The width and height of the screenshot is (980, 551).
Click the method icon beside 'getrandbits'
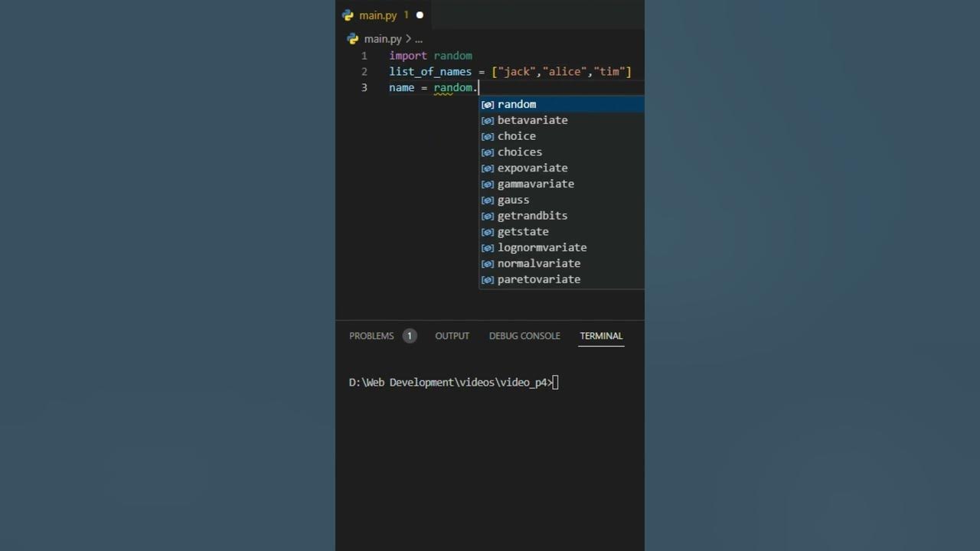pyautogui.click(x=488, y=216)
